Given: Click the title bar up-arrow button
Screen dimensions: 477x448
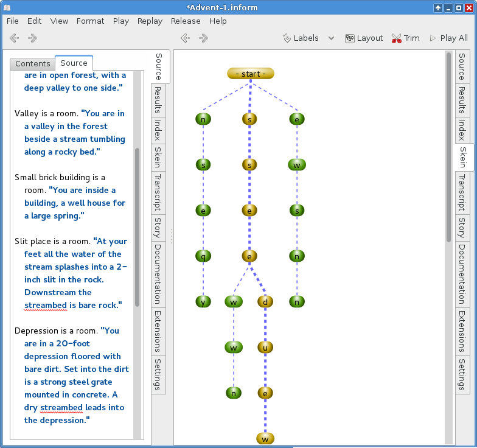Looking at the screenshot, I should (438, 8).
